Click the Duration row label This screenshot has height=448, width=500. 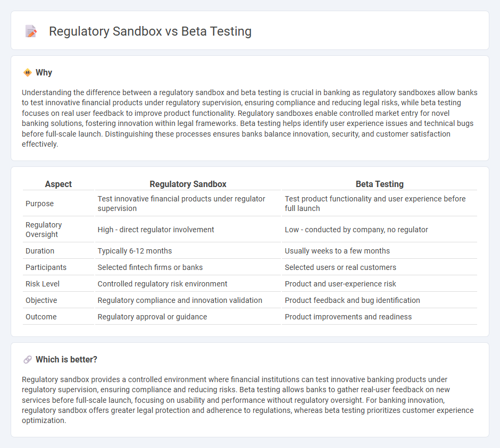[40, 251]
